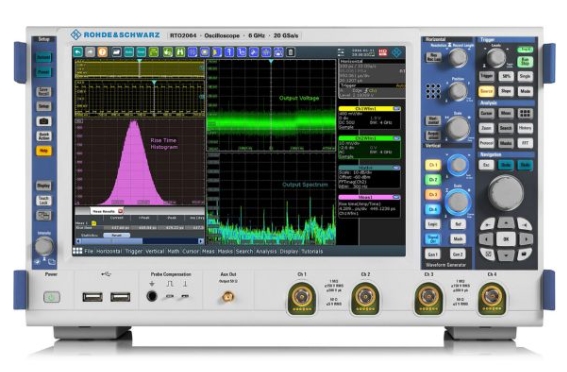Image resolution: width=567 pixels, height=372 pixels.
Task: Minimize the pink Meas1 signal box
Action: tap(397, 197)
